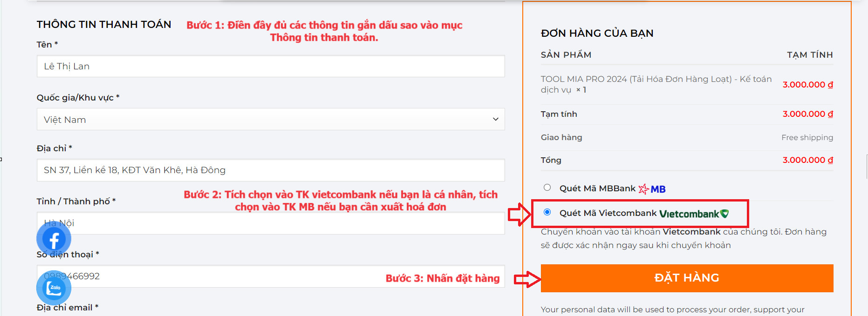Click the Tên input field

[271, 67]
